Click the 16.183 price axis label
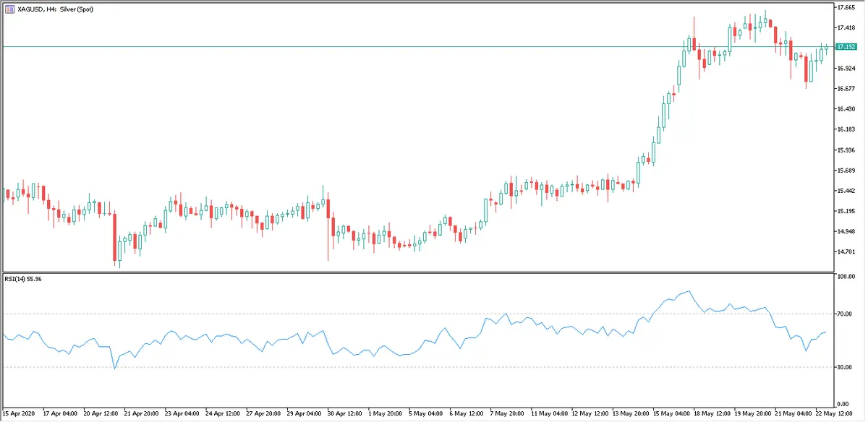This screenshot has height=422, width=868. pyautogui.click(x=846, y=129)
